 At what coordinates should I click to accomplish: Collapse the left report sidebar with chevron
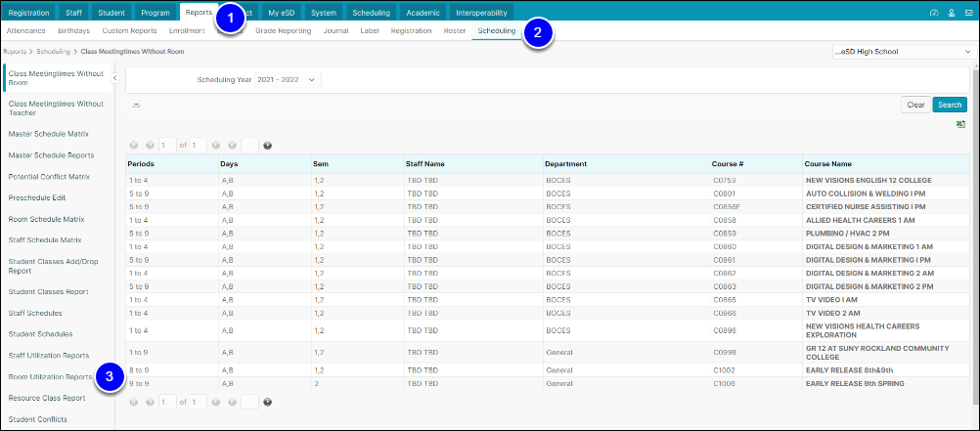coord(114,77)
